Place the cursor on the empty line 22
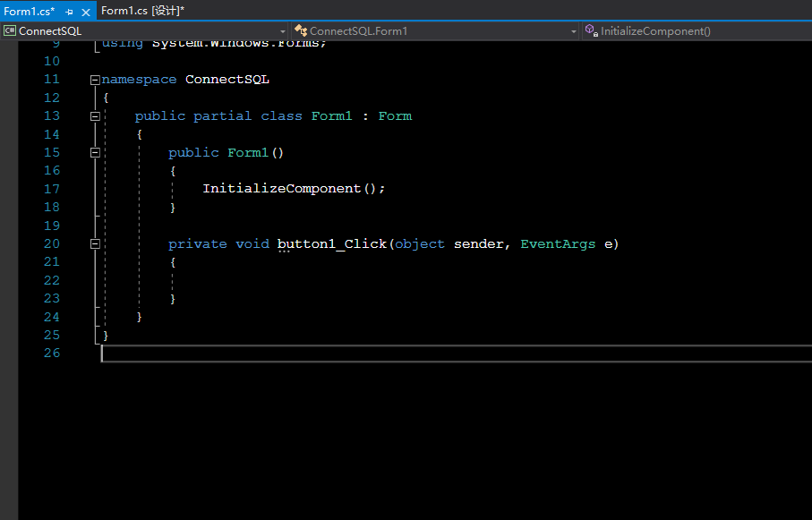The height and width of the screenshot is (520, 812). tap(179, 280)
